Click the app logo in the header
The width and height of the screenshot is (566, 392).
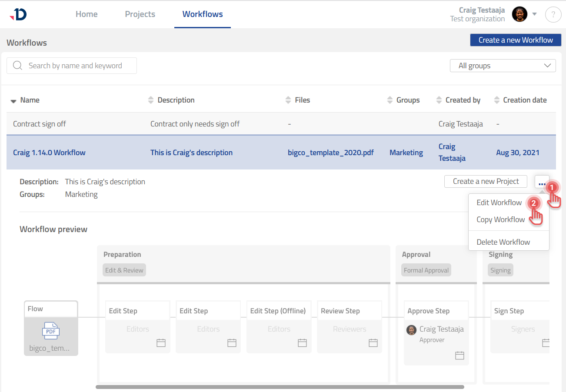18,14
